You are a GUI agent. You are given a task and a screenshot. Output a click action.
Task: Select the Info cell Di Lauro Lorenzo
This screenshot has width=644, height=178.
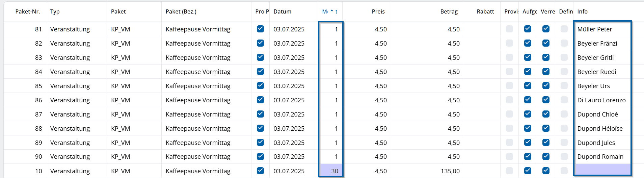pos(601,100)
